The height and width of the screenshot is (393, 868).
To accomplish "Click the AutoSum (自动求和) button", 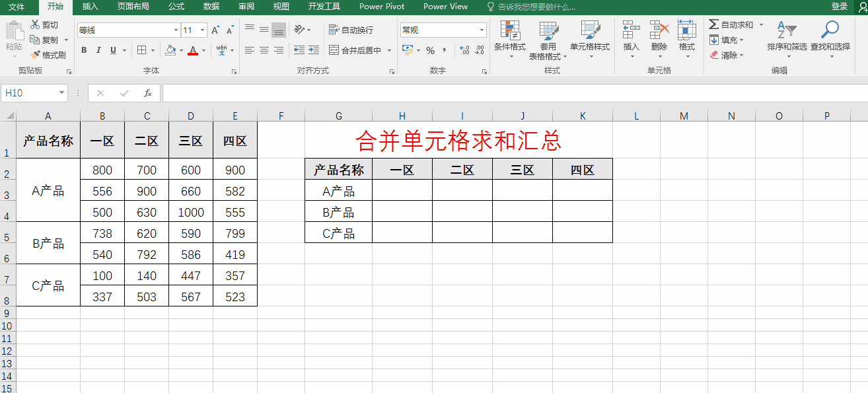I will (731, 24).
